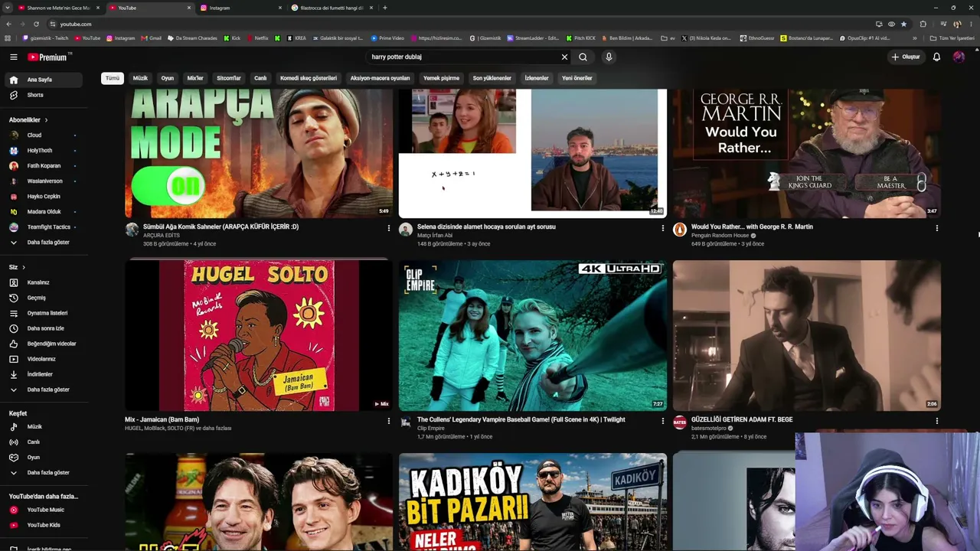Play the KADIKÖY BİT PAZARI thumbnail
Screen dimensions: 980x551
(x=533, y=502)
